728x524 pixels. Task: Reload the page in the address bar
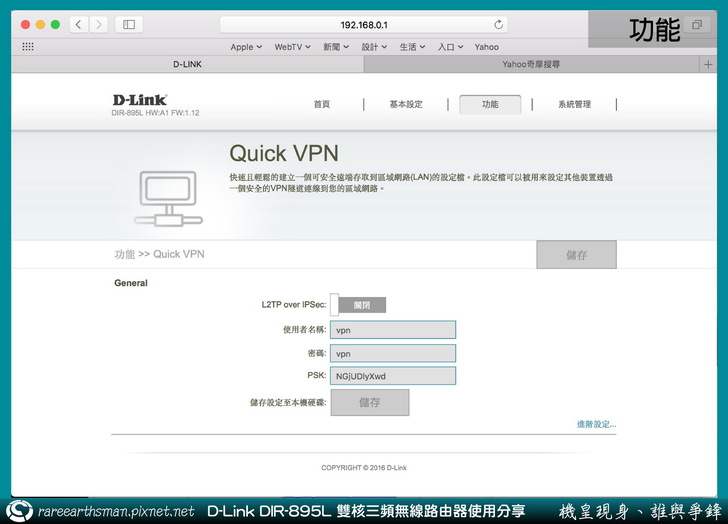click(x=498, y=25)
